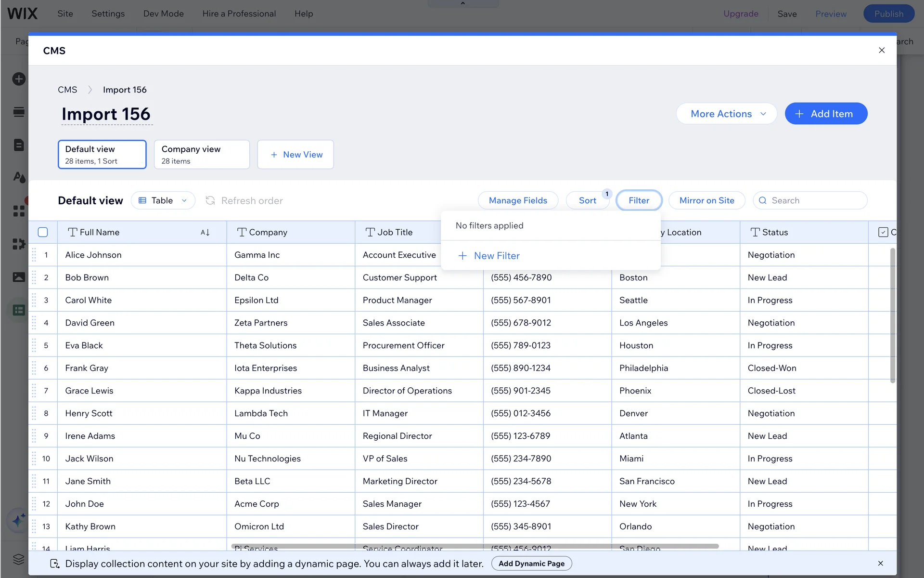This screenshot has width=924, height=578.
Task: Open the Dev Mode menu
Action: (x=163, y=13)
